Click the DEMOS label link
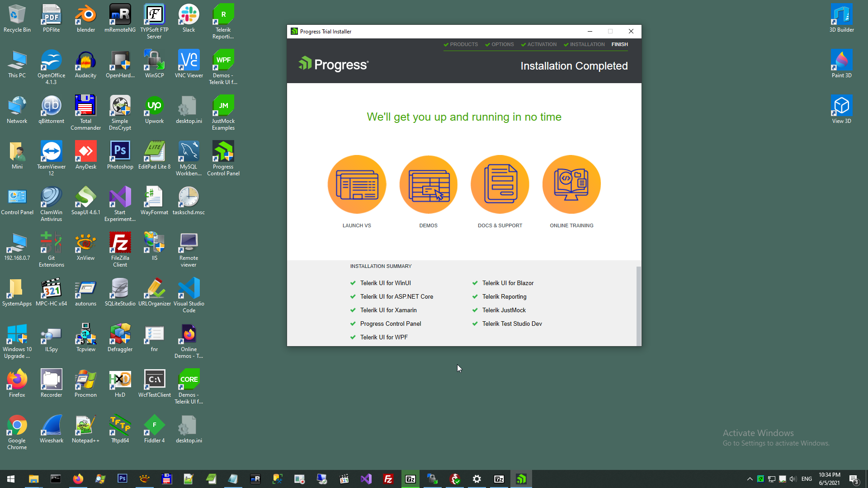This screenshot has height=488, width=868. click(x=428, y=225)
